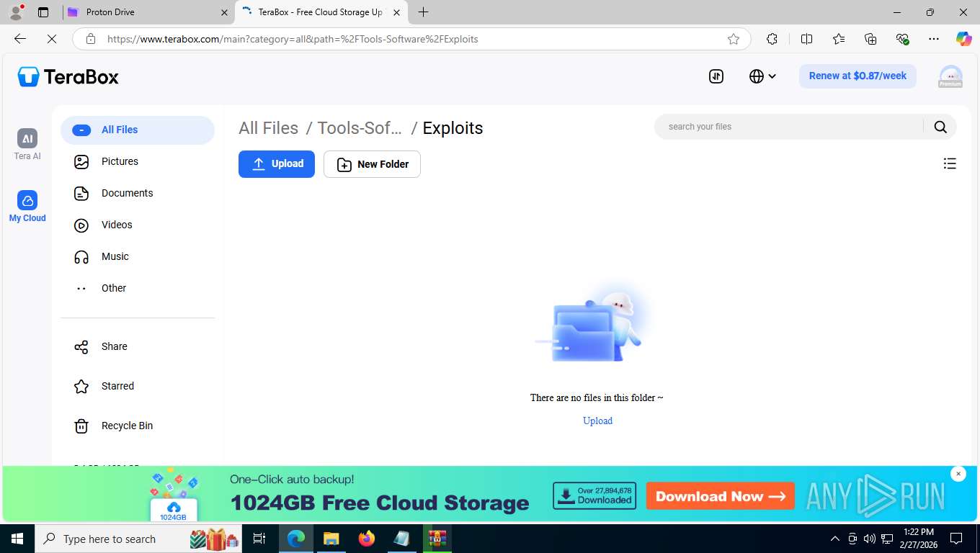Open the Favorites list icon
This screenshot has width=980, height=553.
pos(839,39)
